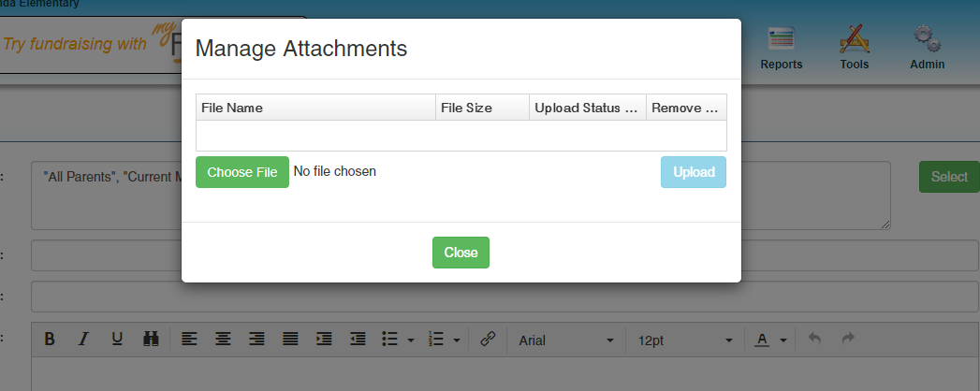
Task: Sort by the File Name column header
Action: (x=315, y=108)
